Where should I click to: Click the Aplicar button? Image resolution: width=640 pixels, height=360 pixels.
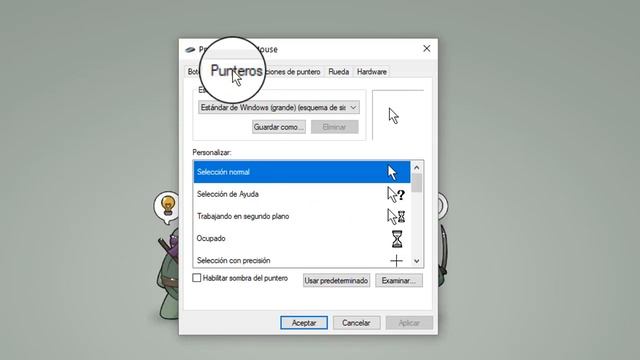click(409, 322)
